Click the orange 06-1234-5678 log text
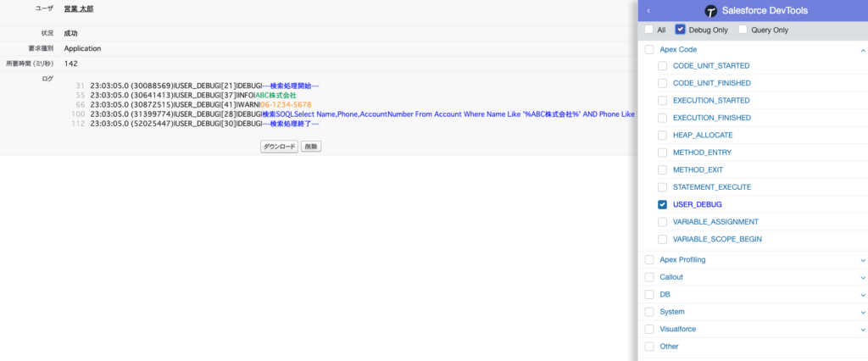 click(x=286, y=104)
